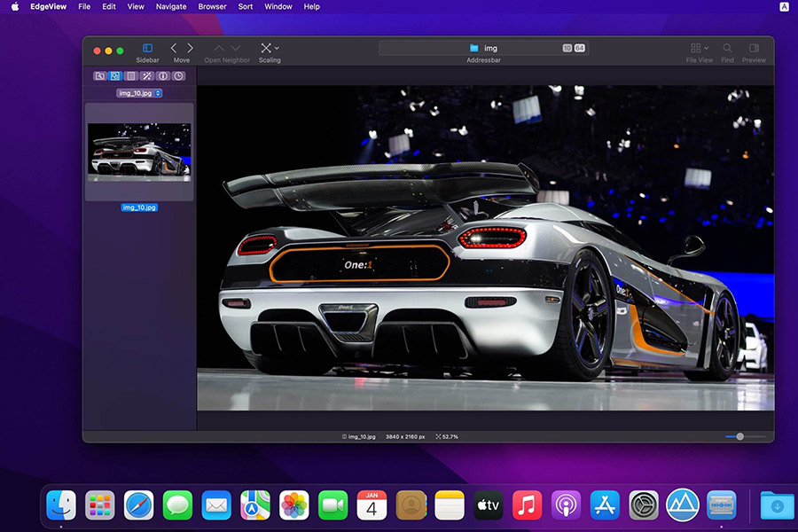Open the Navigate menu
The height and width of the screenshot is (532, 798).
point(170,7)
